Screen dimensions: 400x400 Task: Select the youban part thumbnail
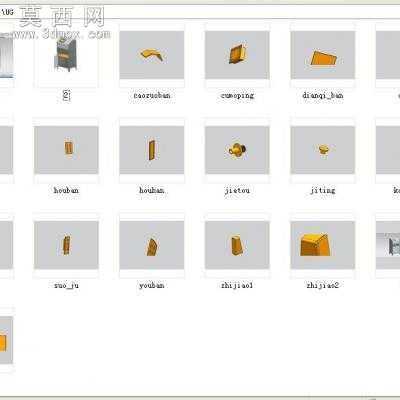(x=152, y=245)
